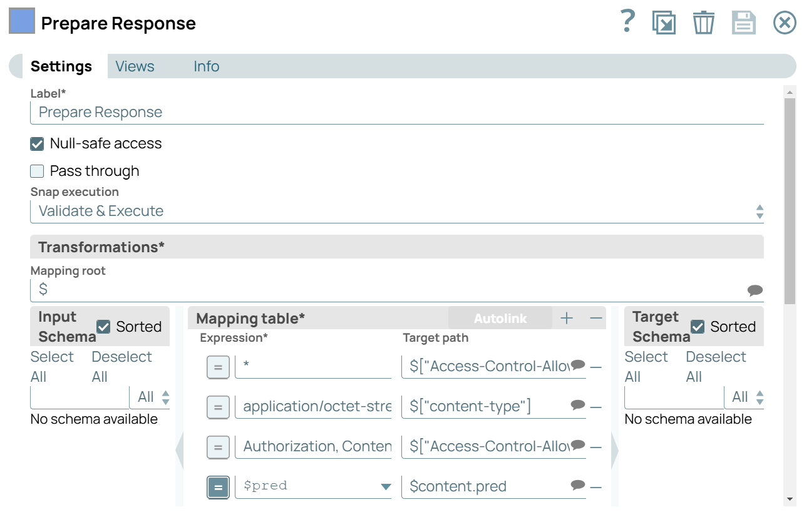Open the comment icon on the content-type target path
Screen dimensions: 809x532
click(577, 407)
